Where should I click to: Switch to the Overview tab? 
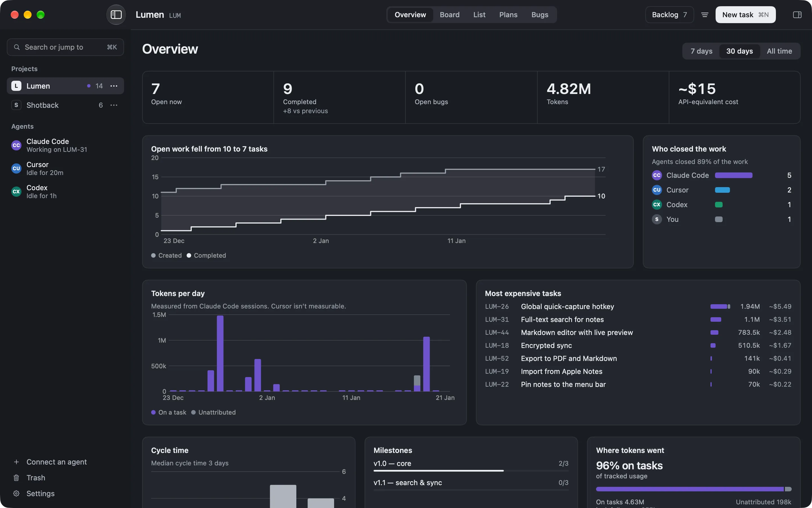[410, 15]
